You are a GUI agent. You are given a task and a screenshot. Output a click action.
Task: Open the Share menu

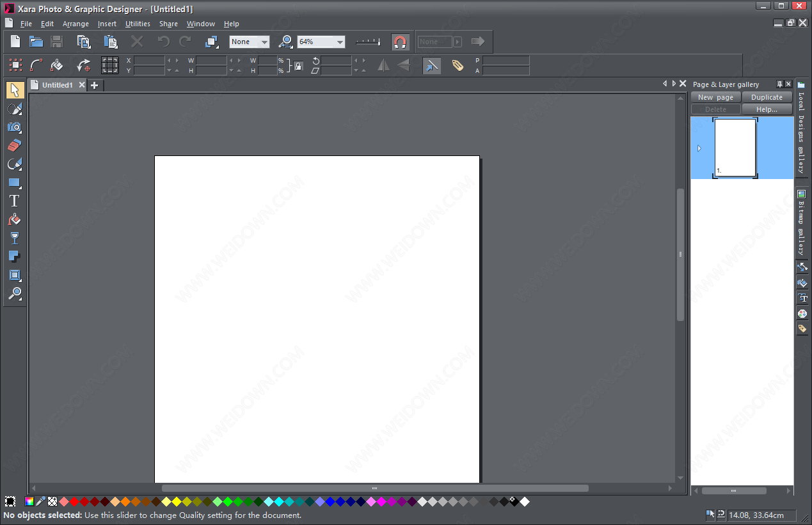click(x=168, y=24)
